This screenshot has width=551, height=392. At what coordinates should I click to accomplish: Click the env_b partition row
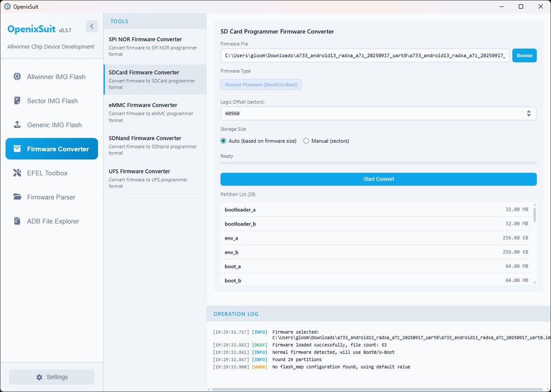click(x=376, y=252)
